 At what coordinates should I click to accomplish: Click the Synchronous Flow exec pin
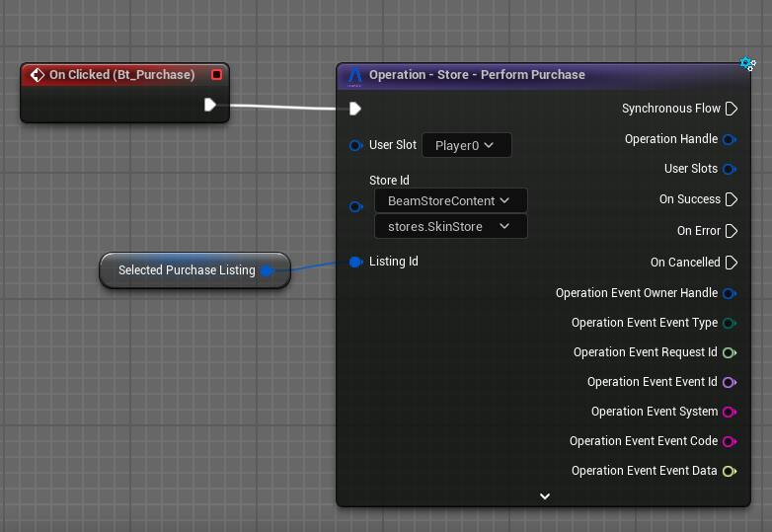pyautogui.click(x=731, y=109)
